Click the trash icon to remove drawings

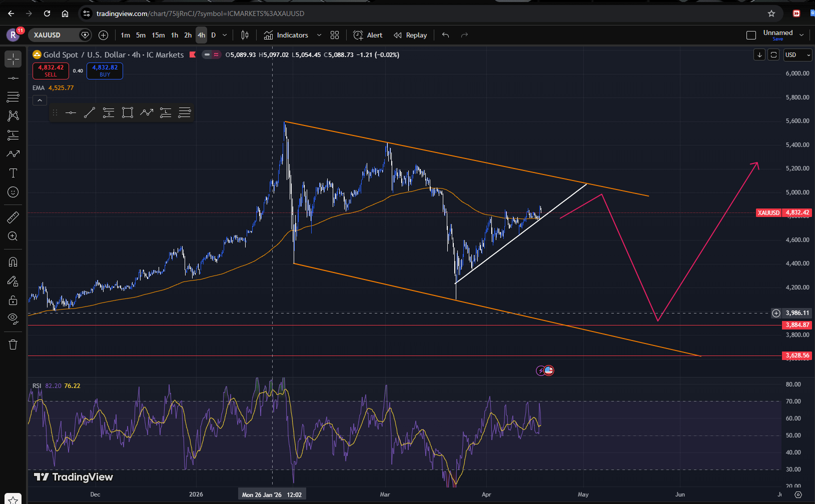pyautogui.click(x=13, y=344)
